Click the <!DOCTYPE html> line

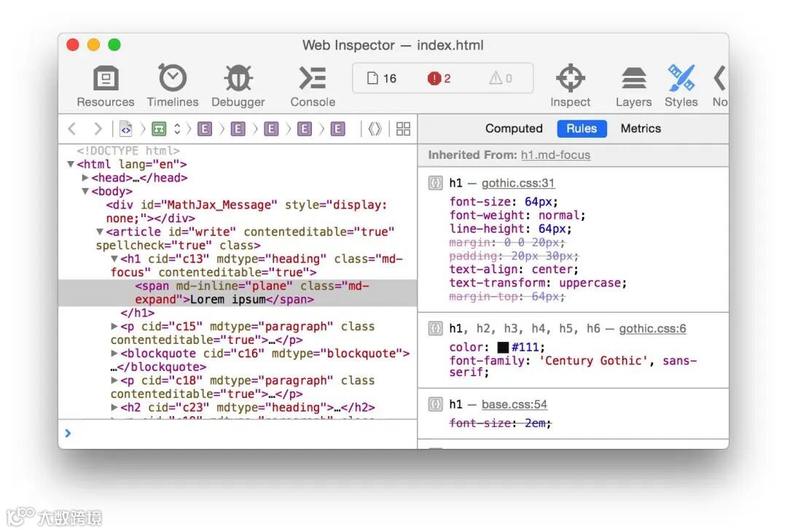click(x=128, y=151)
